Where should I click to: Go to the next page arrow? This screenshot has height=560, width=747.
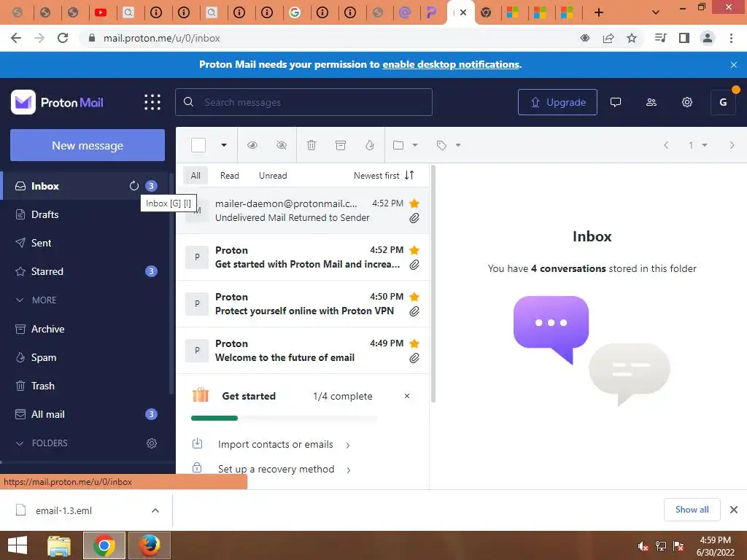[x=732, y=145]
